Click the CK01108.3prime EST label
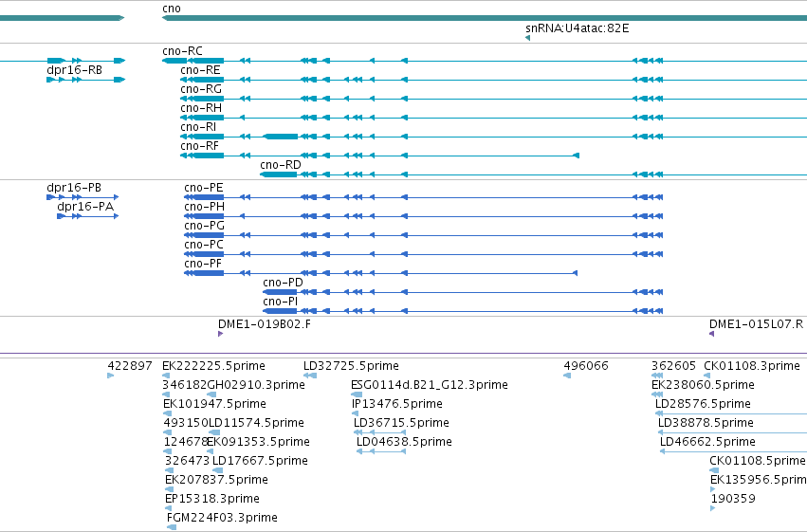The height and width of the screenshot is (532, 807). pos(752,366)
